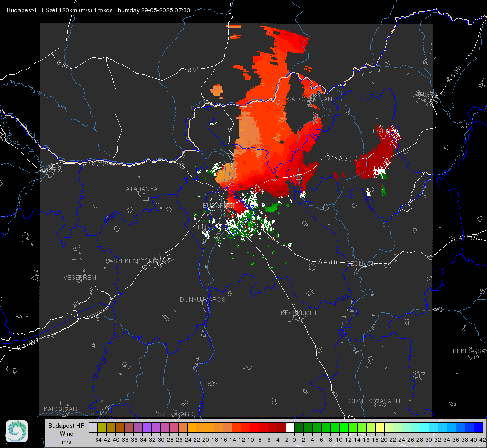Click the blue 'Pest' county label
The height and width of the screenshot is (448, 487).
tap(342, 300)
